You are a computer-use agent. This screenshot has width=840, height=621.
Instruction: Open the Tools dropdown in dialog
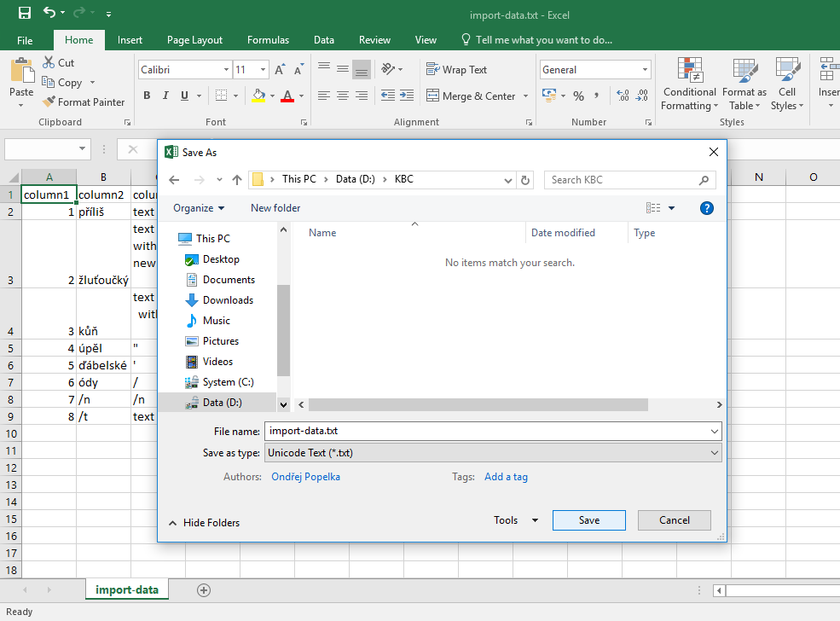(x=515, y=520)
